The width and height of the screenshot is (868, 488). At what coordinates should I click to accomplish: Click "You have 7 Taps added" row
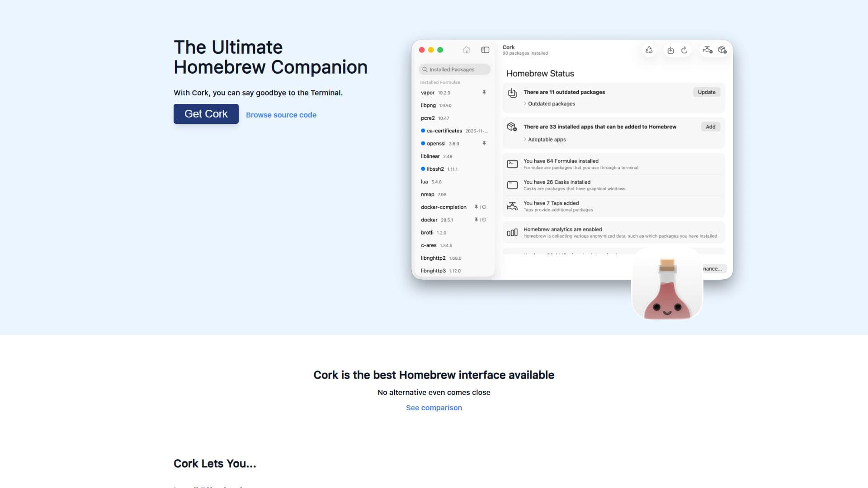click(x=613, y=206)
